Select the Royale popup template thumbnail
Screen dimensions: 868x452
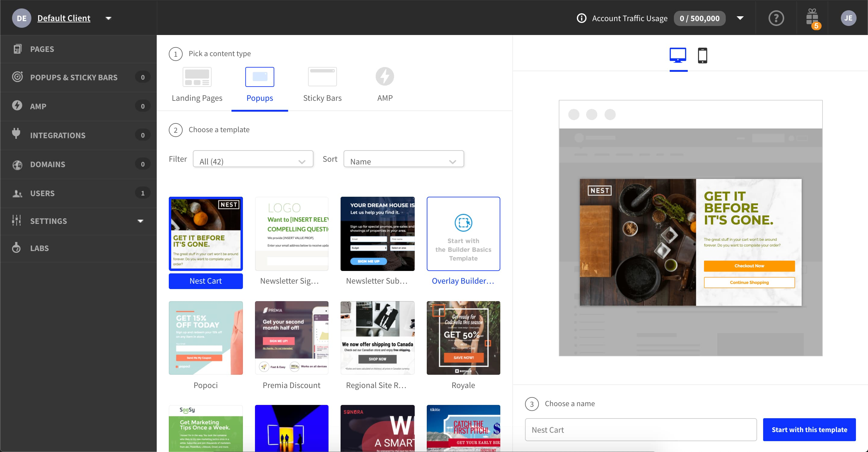[x=463, y=338]
